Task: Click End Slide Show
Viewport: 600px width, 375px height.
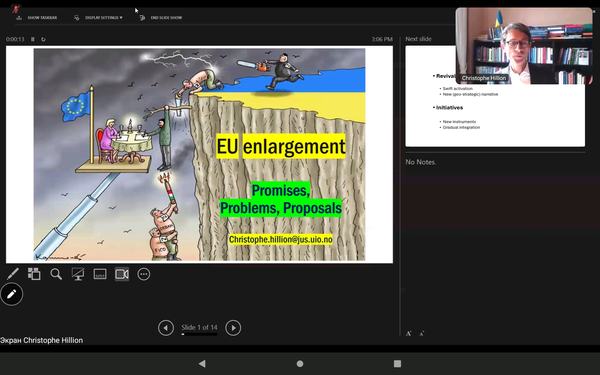Action: pos(161,18)
